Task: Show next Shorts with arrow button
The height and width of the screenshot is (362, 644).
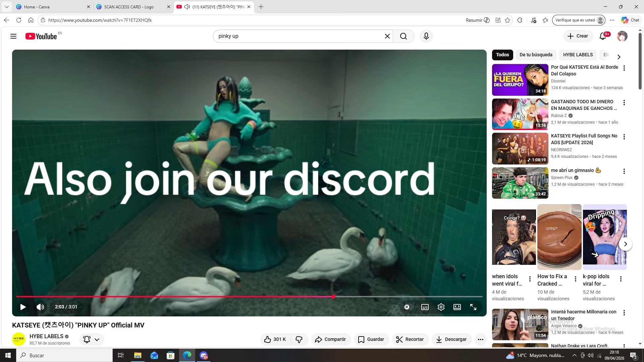Action: tap(625, 244)
